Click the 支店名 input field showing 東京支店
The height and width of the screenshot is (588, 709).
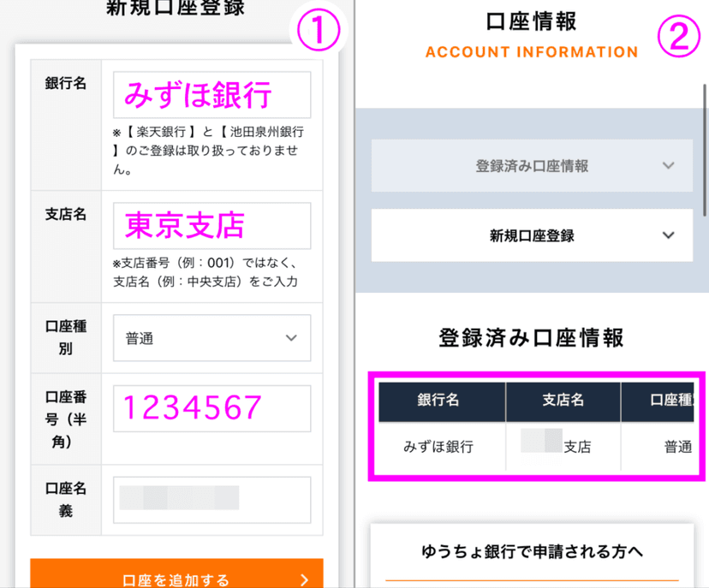click(x=212, y=225)
